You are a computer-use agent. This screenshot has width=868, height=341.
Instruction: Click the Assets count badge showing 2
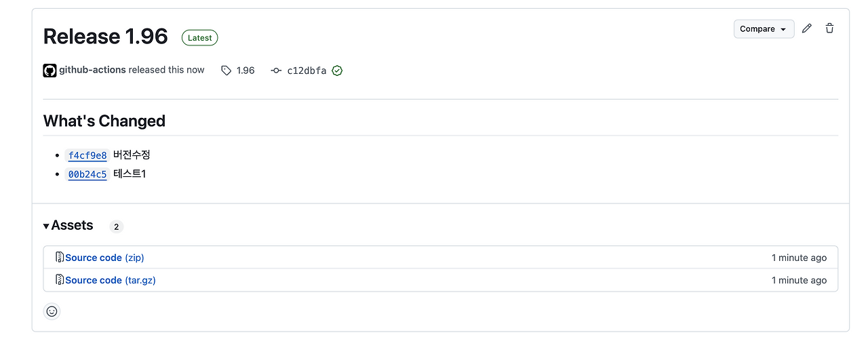pyautogui.click(x=116, y=227)
